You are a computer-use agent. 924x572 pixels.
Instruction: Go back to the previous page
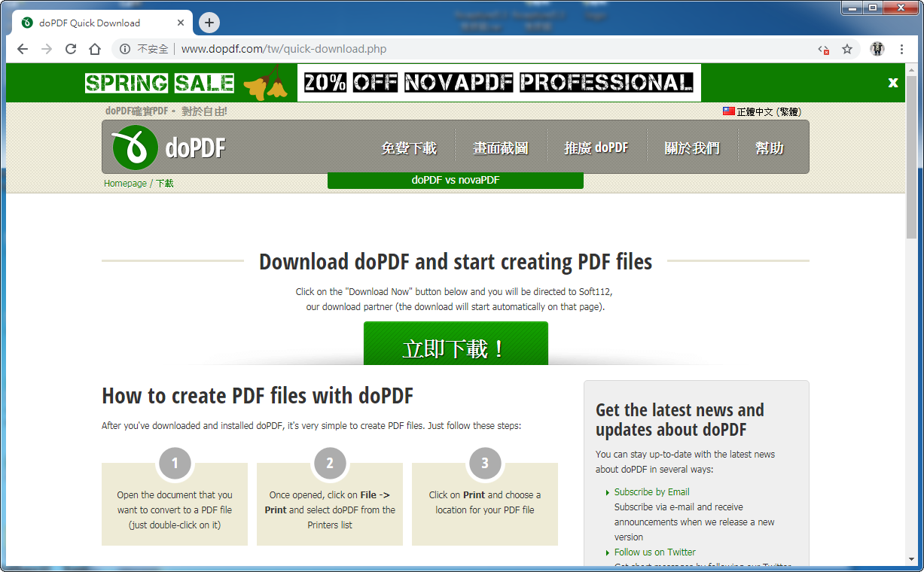click(23, 49)
